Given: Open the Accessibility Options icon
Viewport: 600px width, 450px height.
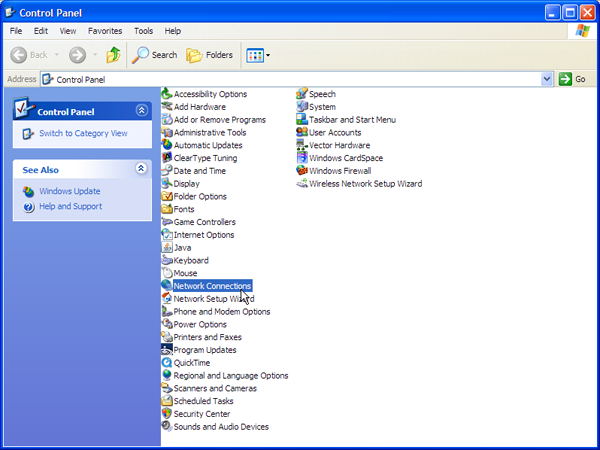Looking at the screenshot, I should pos(167,94).
